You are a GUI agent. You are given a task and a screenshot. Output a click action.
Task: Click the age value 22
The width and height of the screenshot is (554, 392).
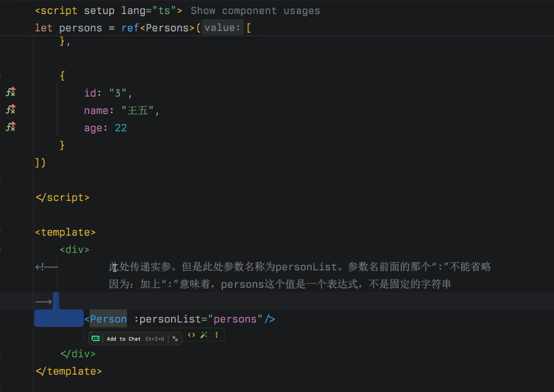tap(121, 127)
